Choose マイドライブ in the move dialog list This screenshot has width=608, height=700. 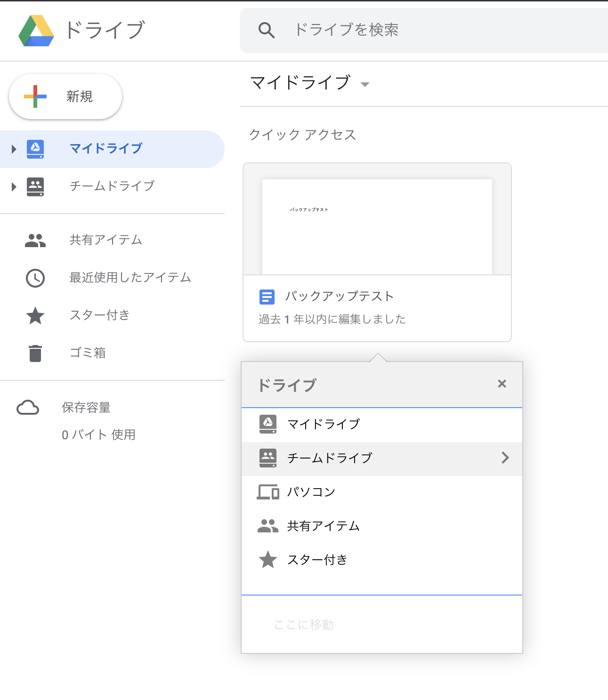[x=382, y=425]
